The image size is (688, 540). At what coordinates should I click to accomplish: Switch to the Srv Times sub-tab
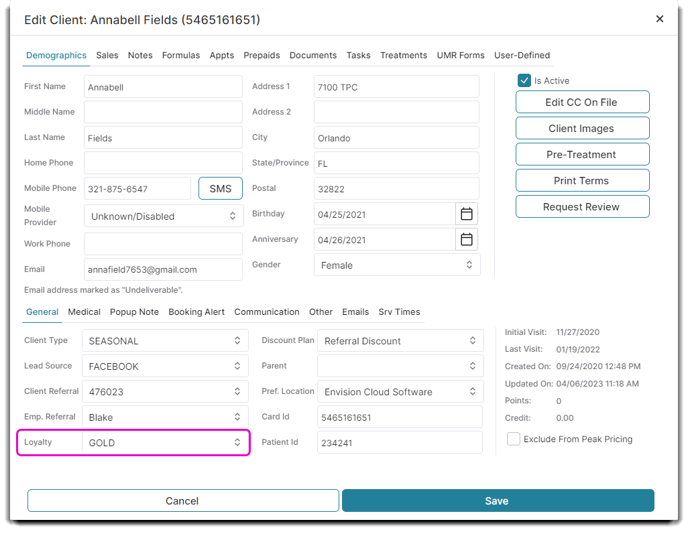(x=399, y=312)
